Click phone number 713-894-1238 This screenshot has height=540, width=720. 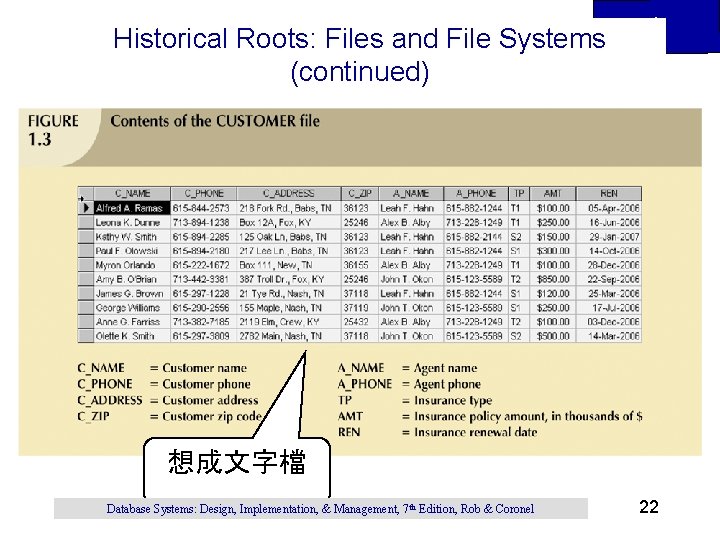coord(201,222)
